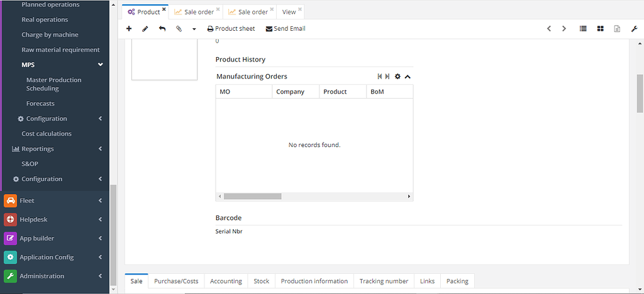Screen dimensions: 644x294
Task: Open the Packing tab
Action: coord(457,281)
